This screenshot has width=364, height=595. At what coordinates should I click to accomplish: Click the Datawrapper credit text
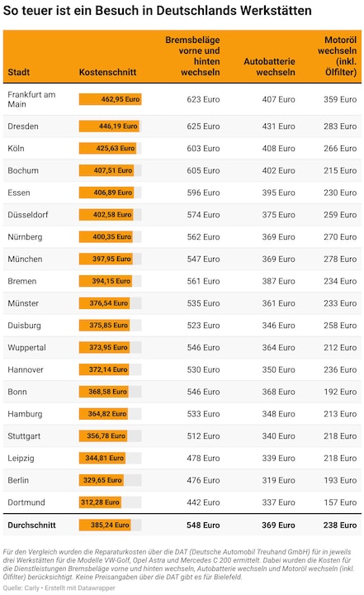(80, 588)
